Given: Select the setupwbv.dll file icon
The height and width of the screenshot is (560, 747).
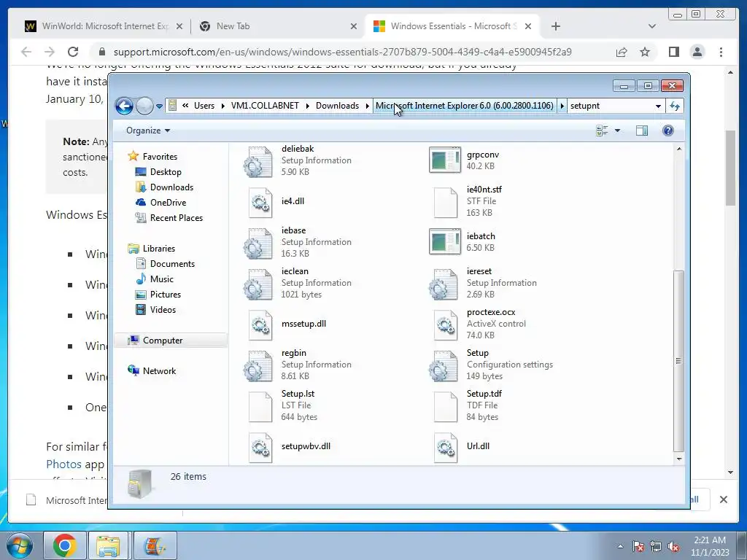Looking at the screenshot, I should [260, 447].
